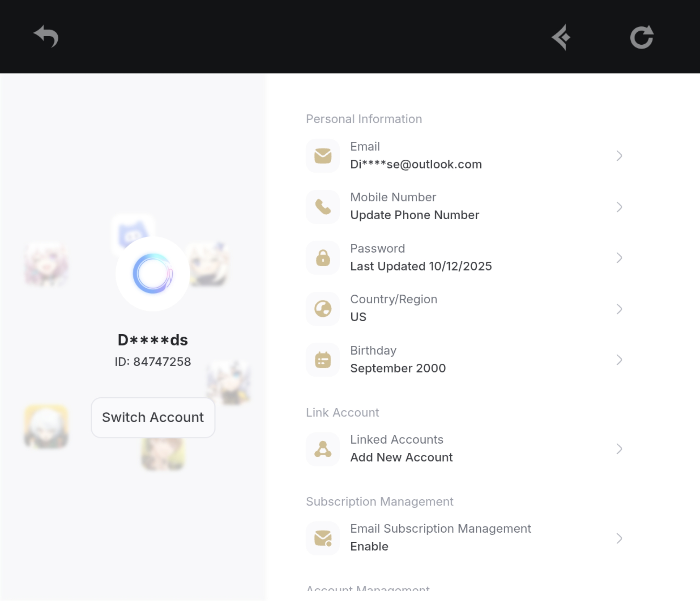Click the Linked Accounts network icon

click(x=323, y=449)
